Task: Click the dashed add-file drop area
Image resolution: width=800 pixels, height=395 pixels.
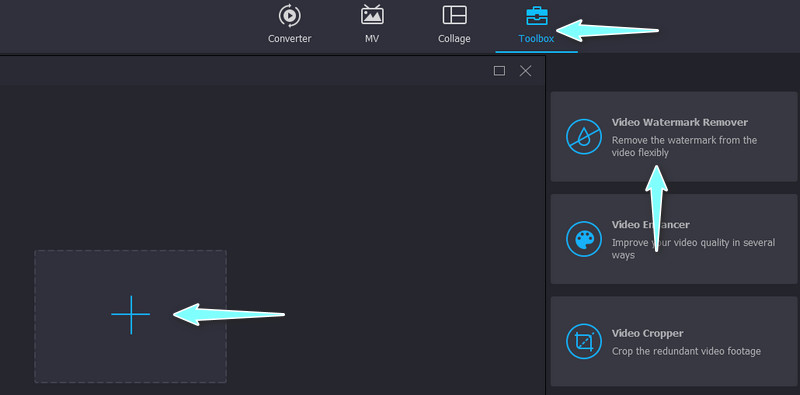Action: [x=131, y=316]
